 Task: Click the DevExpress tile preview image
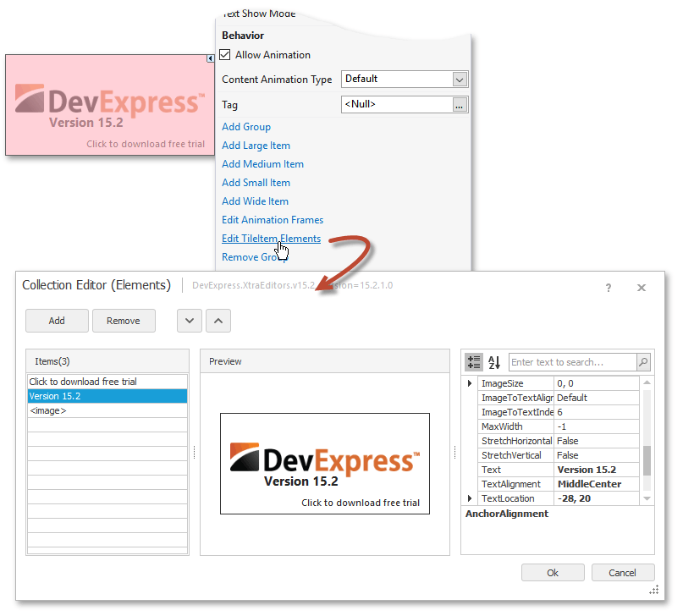click(x=325, y=464)
